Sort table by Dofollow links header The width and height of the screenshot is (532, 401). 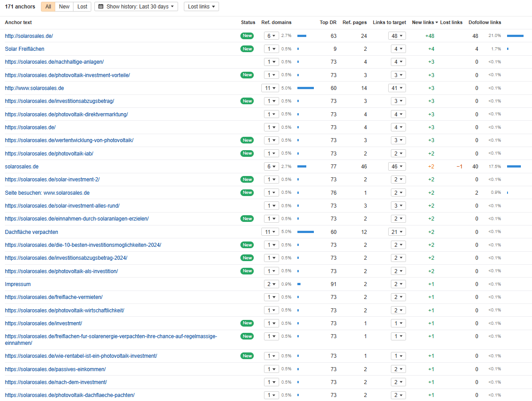(x=484, y=23)
